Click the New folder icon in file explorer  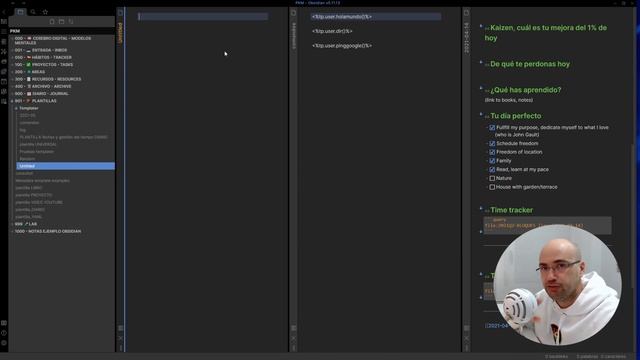coord(61,22)
